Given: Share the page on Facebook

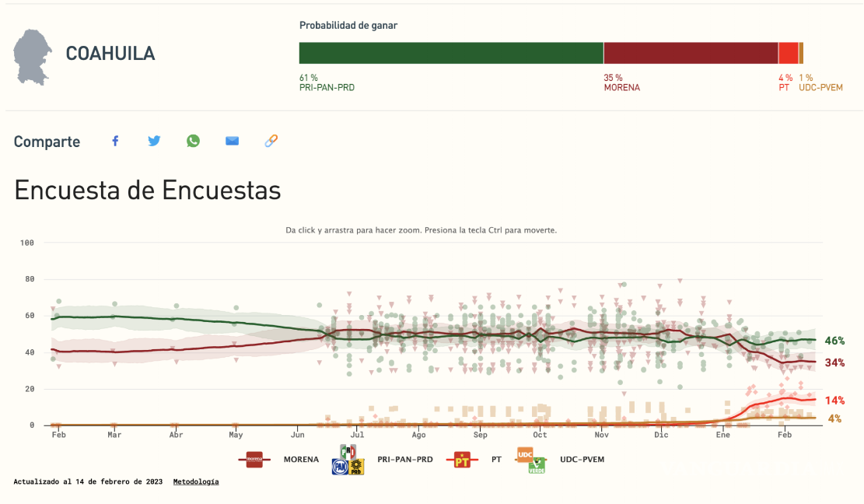Looking at the screenshot, I should pos(115,141).
